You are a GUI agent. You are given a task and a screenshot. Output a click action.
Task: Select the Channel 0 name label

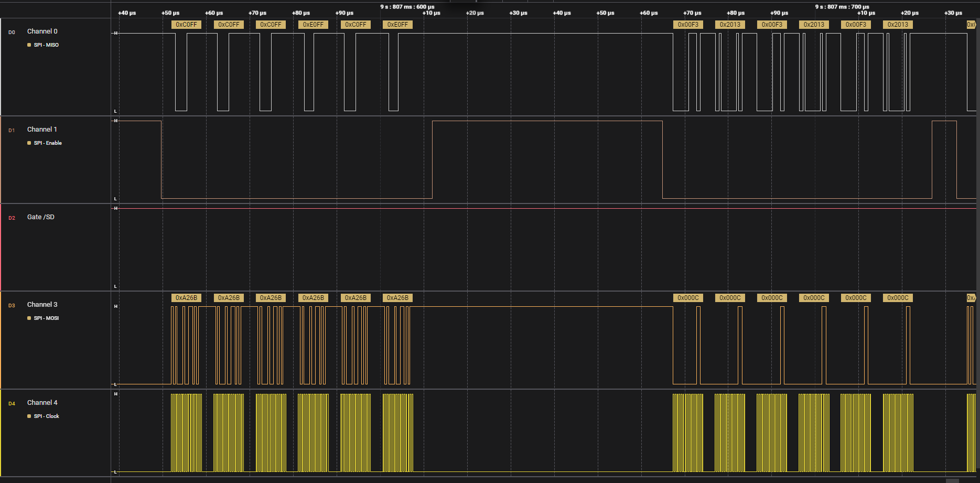[x=42, y=31]
